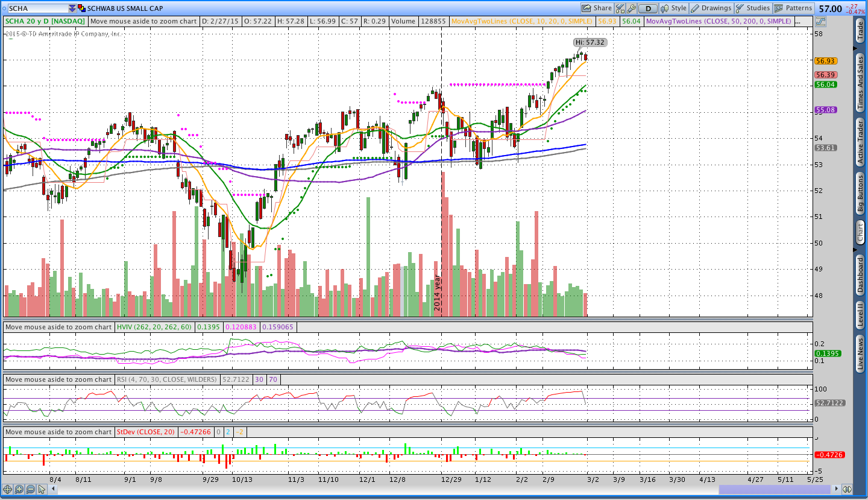Viewport: 868px width, 500px height.
Task: Open chart settings wrench icon
Action: [x=631, y=8]
